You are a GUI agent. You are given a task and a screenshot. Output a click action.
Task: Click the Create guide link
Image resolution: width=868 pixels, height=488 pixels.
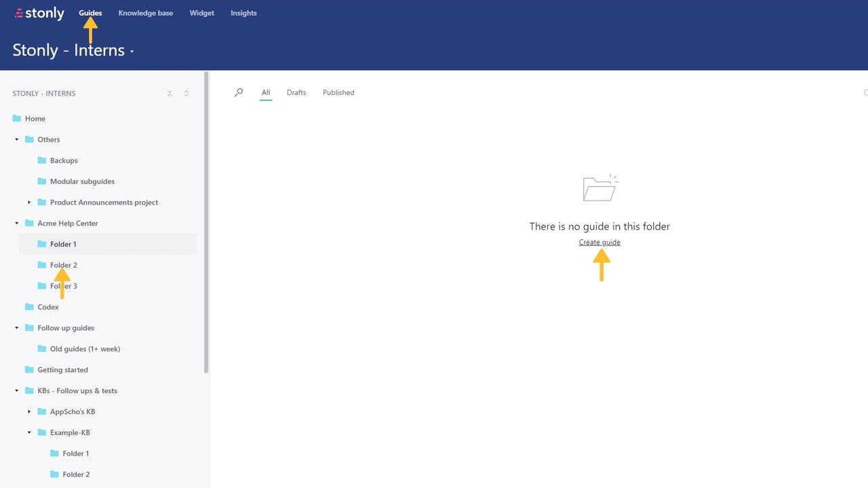pos(599,243)
